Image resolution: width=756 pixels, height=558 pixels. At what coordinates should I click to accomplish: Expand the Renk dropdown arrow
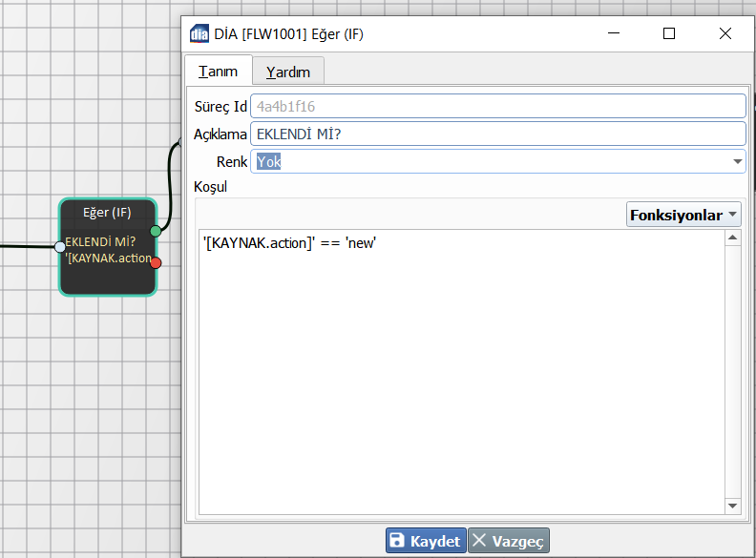pos(737,162)
